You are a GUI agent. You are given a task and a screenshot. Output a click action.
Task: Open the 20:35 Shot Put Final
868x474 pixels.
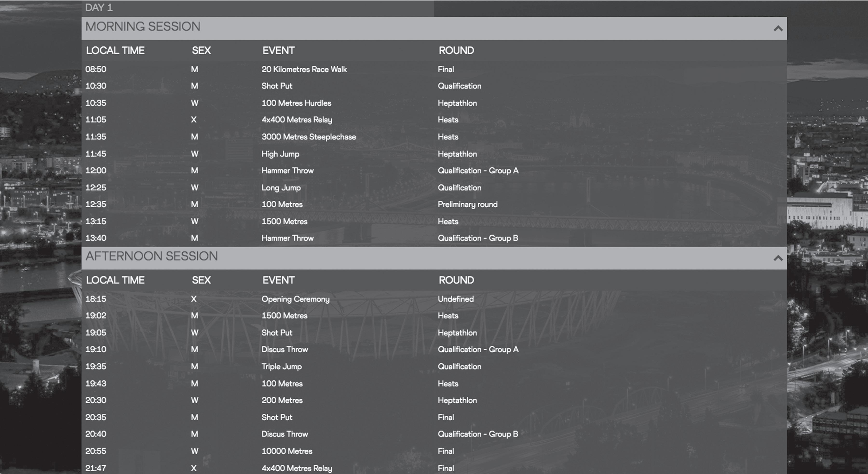pyautogui.click(x=277, y=417)
